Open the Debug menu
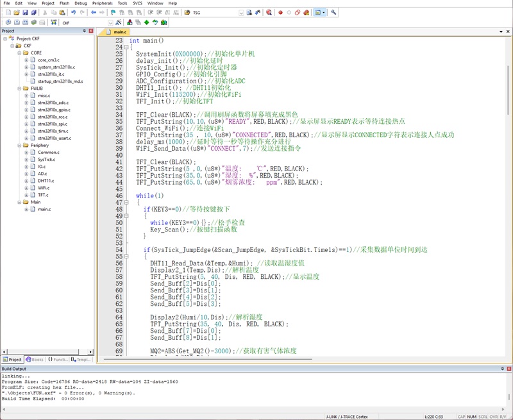513x420 pixels. (x=81, y=3)
